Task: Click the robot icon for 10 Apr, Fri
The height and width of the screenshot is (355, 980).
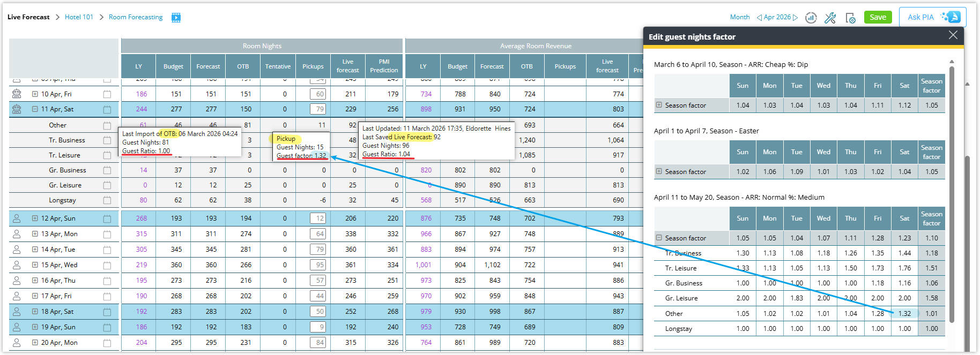Action: click(x=17, y=94)
